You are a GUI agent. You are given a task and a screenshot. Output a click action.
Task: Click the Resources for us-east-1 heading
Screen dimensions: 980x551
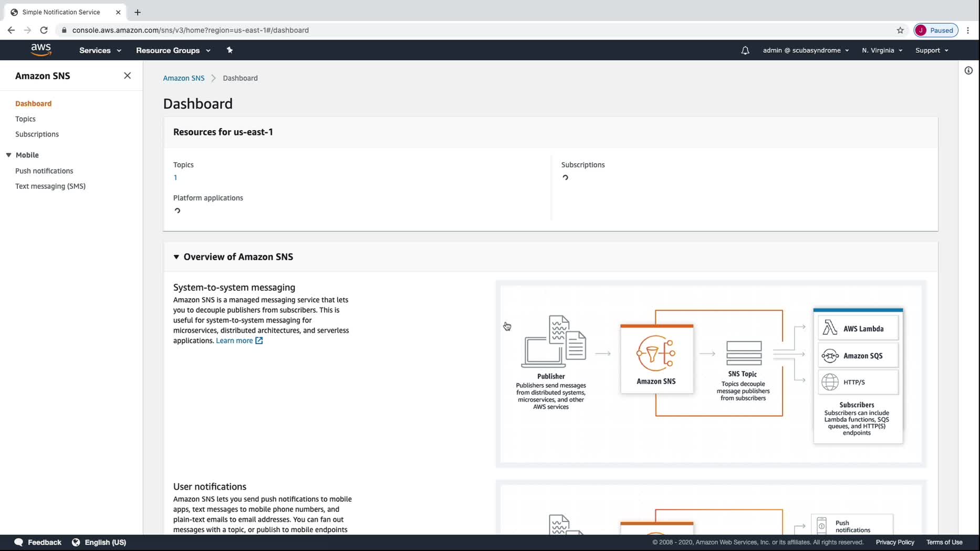[223, 132]
